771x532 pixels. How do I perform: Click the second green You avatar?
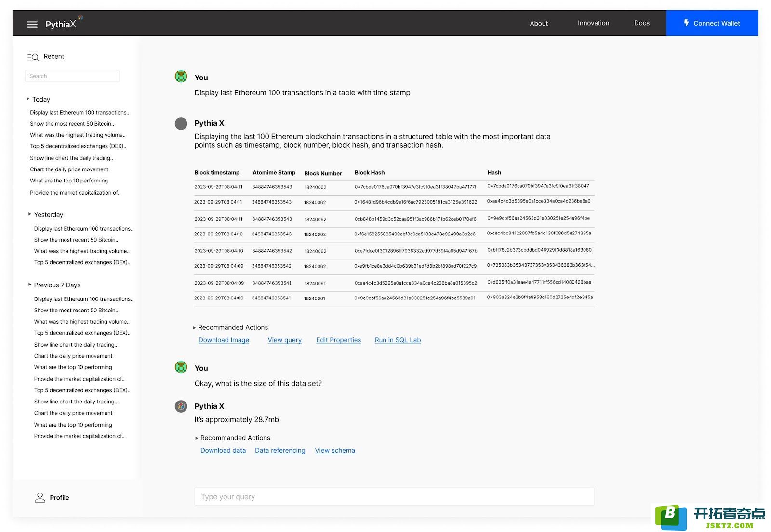[181, 367]
